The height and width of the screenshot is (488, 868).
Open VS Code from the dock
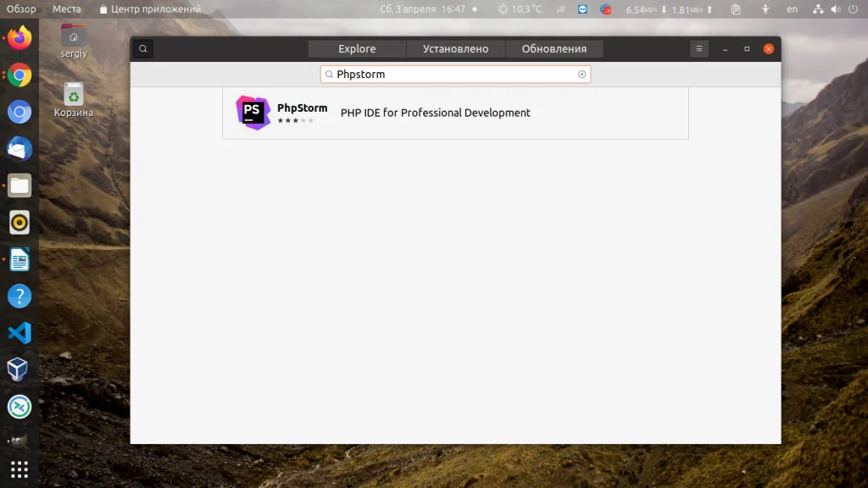pyautogui.click(x=19, y=333)
